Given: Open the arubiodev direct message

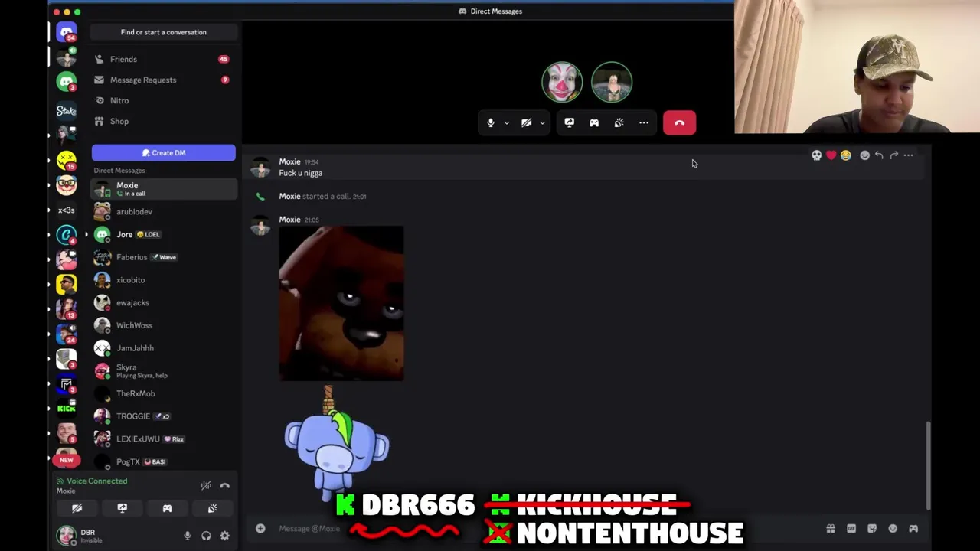Looking at the screenshot, I should click(x=163, y=211).
